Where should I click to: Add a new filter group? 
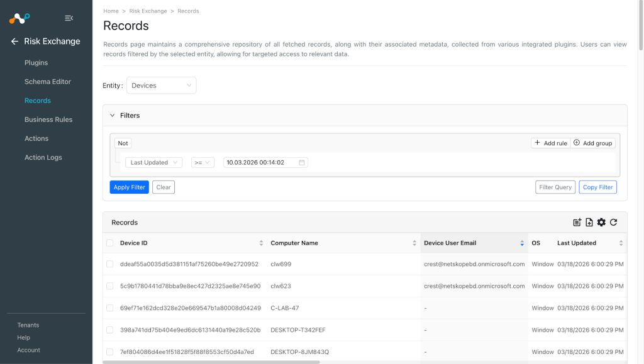[593, 143]
